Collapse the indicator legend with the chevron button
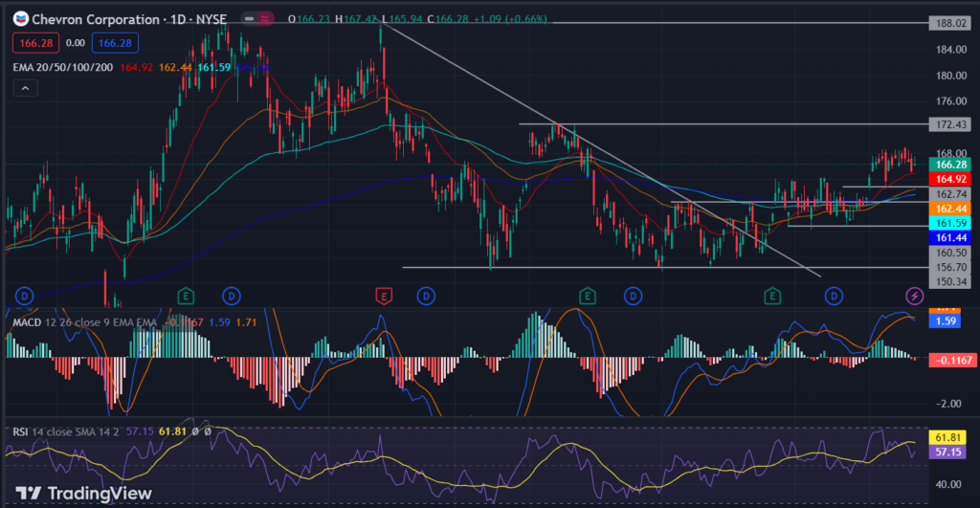980x508 pixels. pyautogui.click(x=25, y=88)
